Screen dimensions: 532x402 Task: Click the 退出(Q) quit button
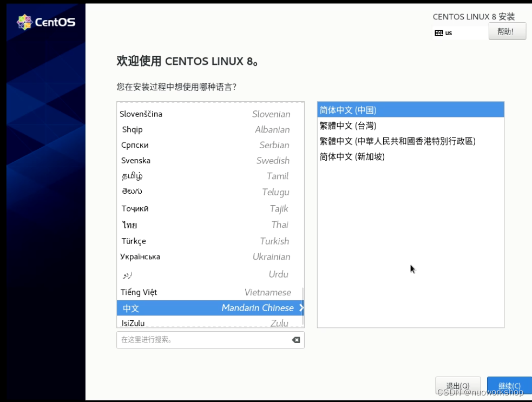pyautogui.click(x=458, y=385)
